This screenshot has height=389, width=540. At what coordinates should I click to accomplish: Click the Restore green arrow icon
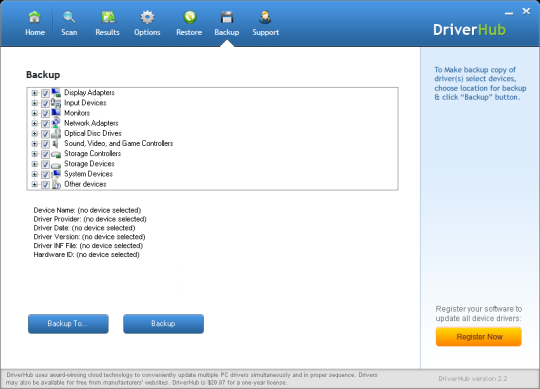coord(190,17)
